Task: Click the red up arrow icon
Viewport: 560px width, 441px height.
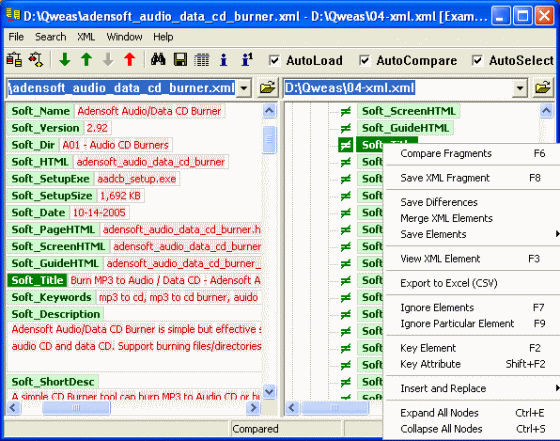Action: coord(130,60)
